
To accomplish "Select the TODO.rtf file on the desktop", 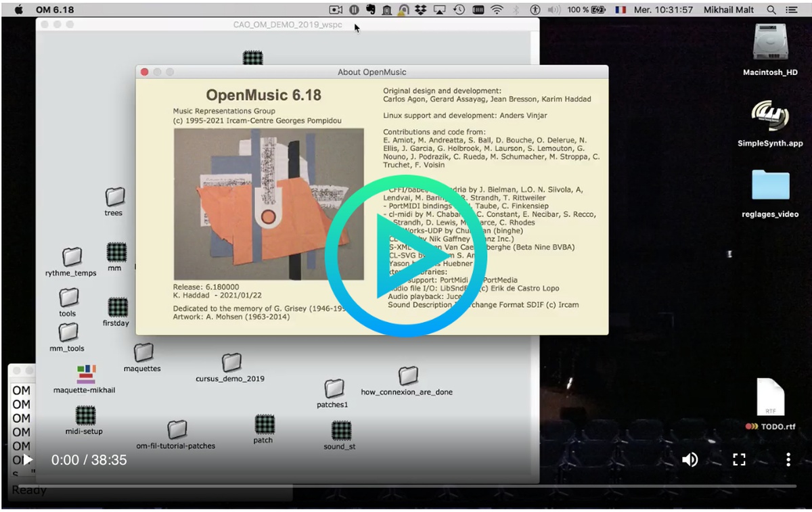I will (x=770, y=404).
